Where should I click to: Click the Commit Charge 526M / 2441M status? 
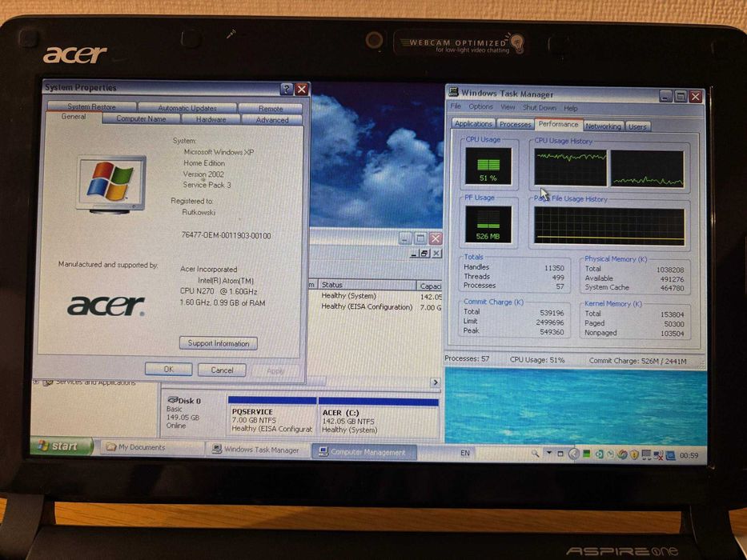tap(637, 361)
